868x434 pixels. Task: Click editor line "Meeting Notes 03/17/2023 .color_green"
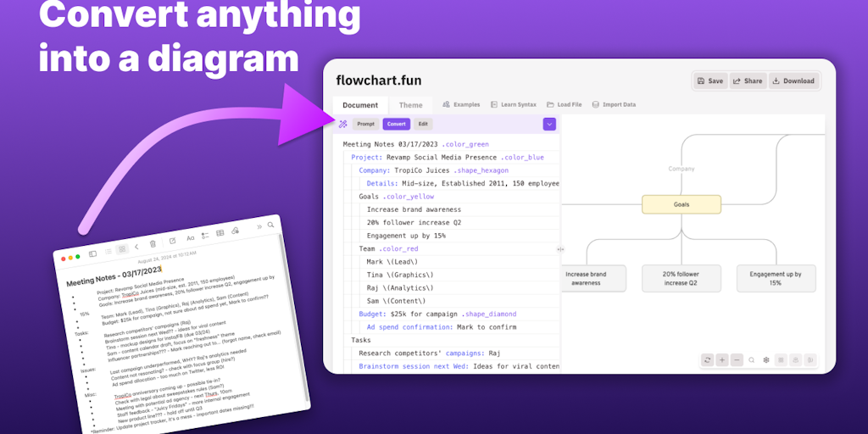tap(415, 144)
